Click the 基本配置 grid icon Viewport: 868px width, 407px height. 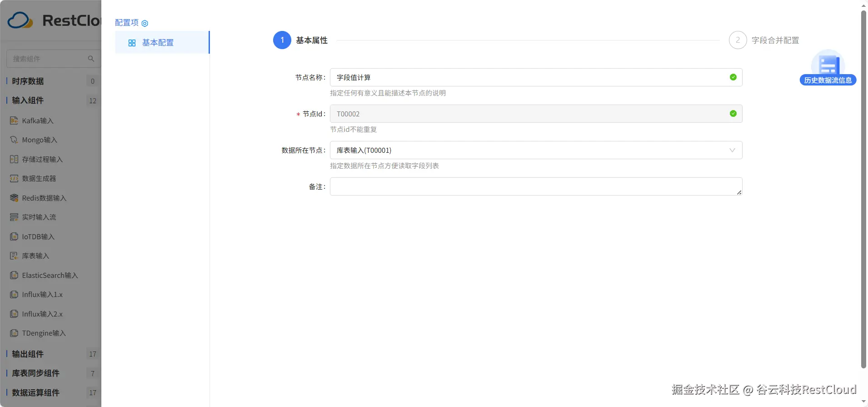(132, 43)
